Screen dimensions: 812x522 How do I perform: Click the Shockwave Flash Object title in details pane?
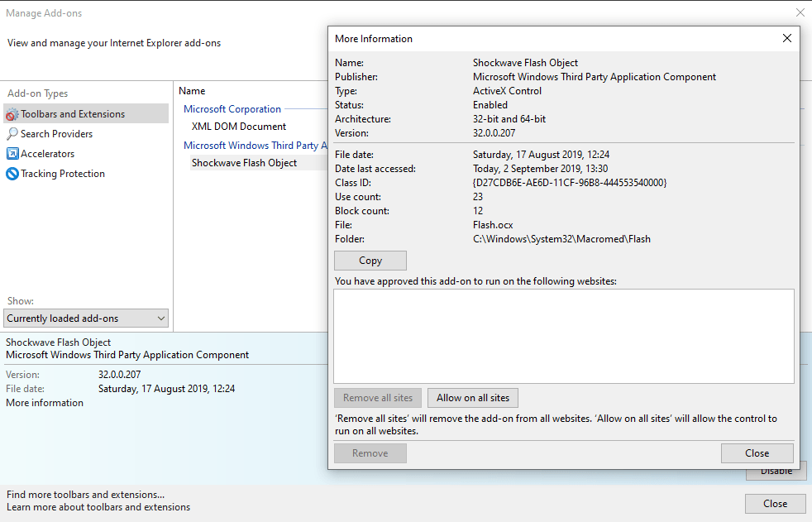tap(58, 342)
